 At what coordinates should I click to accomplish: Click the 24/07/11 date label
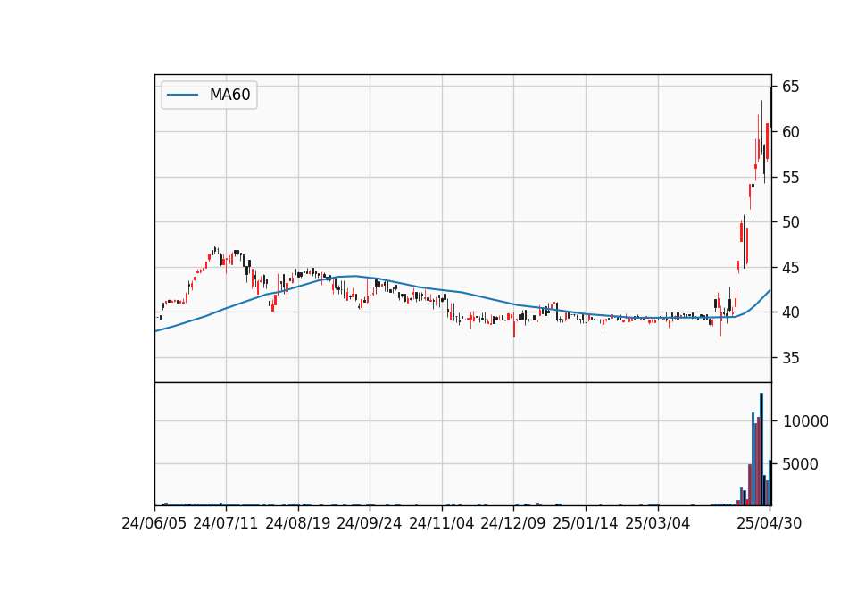(x=225, y=523)
